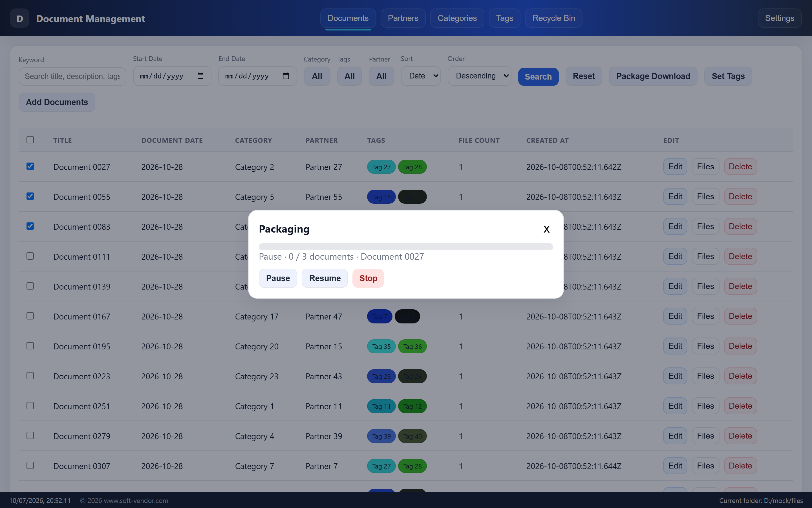Screen dimensions: 812x508
Task: Click the Reset filters button
Action: [x=584, y=76]
